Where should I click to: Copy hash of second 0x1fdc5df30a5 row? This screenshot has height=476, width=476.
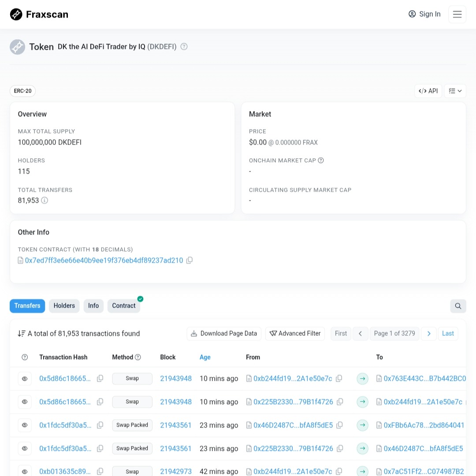(x=100, y=449)
